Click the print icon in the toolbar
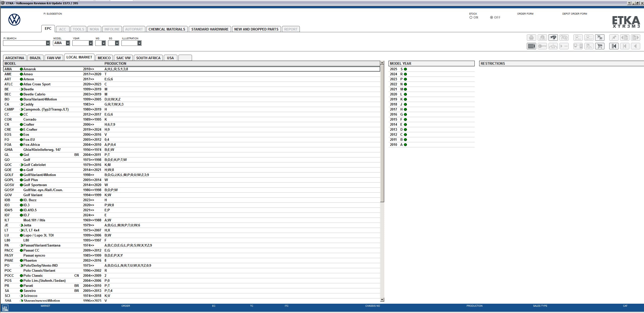644x313 pixels. [531, 38]
